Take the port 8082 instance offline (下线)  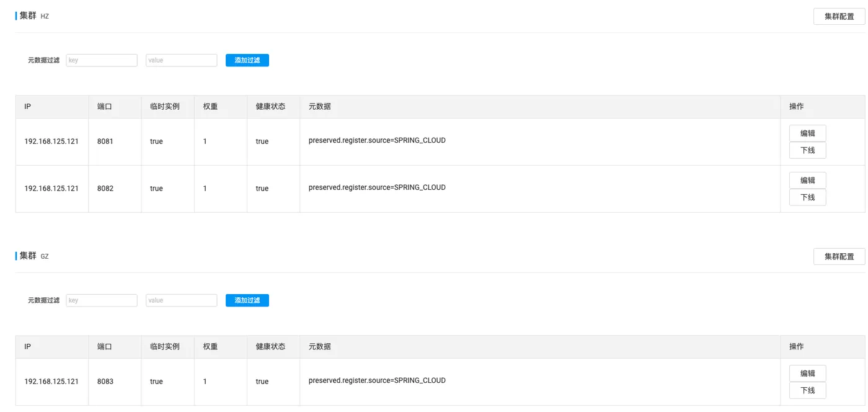coord(807,197)
